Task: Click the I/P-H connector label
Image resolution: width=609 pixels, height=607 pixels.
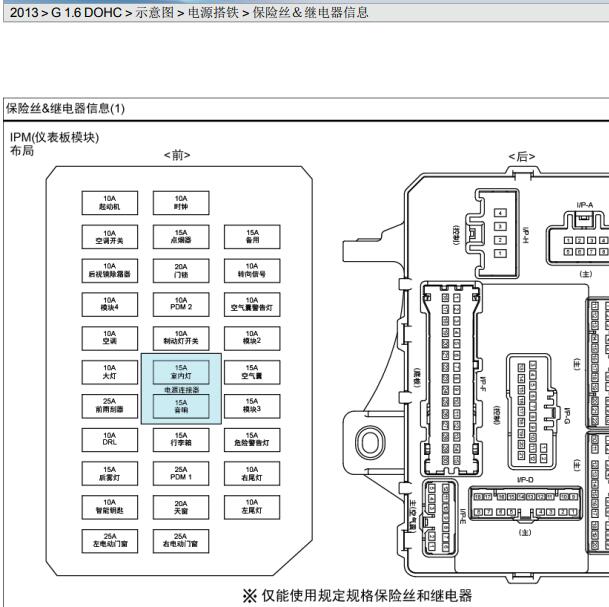Action: 526,235
